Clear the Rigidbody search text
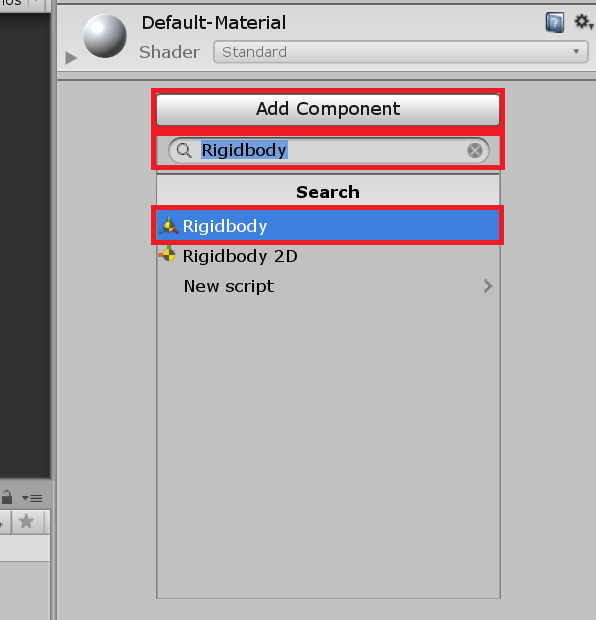The image size is (596, 620). (475, 150)
